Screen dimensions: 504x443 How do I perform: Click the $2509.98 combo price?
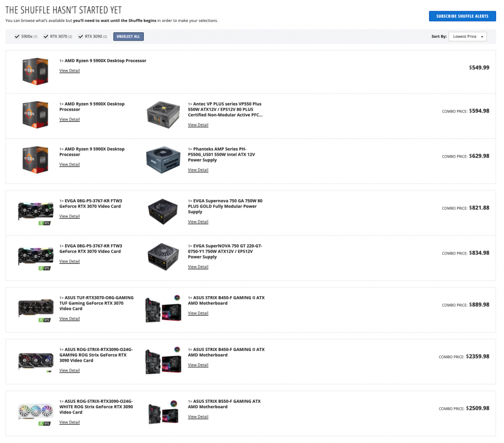(478, 408)
